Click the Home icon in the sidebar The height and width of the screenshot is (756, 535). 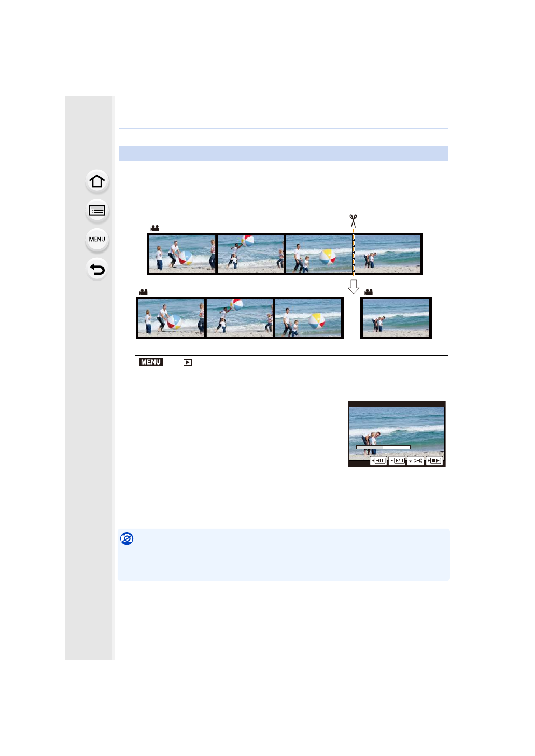pyautogui.click(x=97, y=181)
